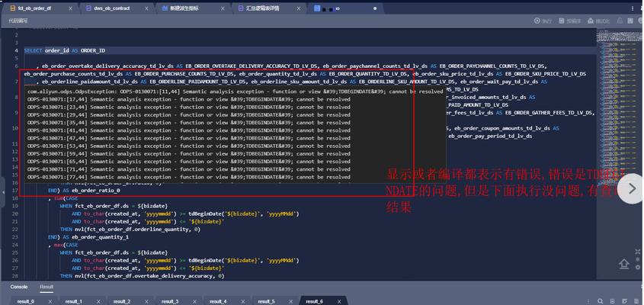Close the result_0 tab

coord(50,301)
